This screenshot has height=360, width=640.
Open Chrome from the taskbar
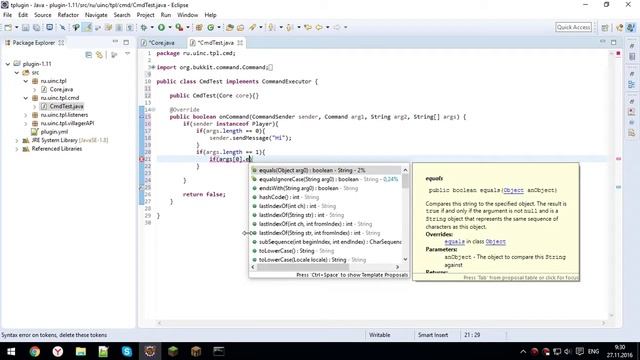35,351
